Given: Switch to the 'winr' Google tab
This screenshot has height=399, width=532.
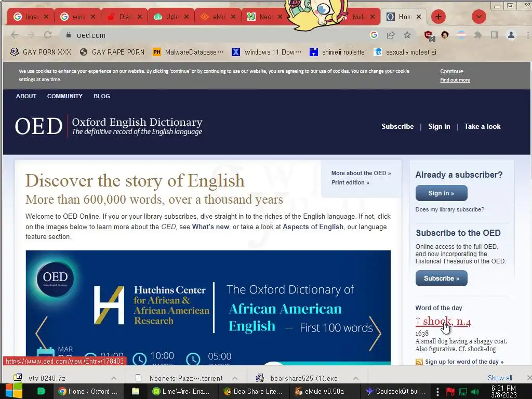Looking at the screenshot, I should pyautogui.click(x=77, y=17).
